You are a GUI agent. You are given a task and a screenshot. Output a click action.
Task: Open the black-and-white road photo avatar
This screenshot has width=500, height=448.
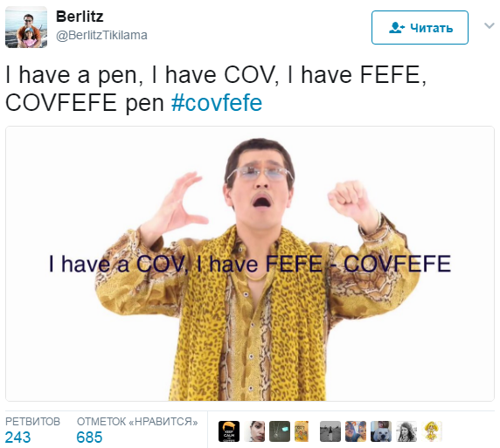click(x=330, y=431)
